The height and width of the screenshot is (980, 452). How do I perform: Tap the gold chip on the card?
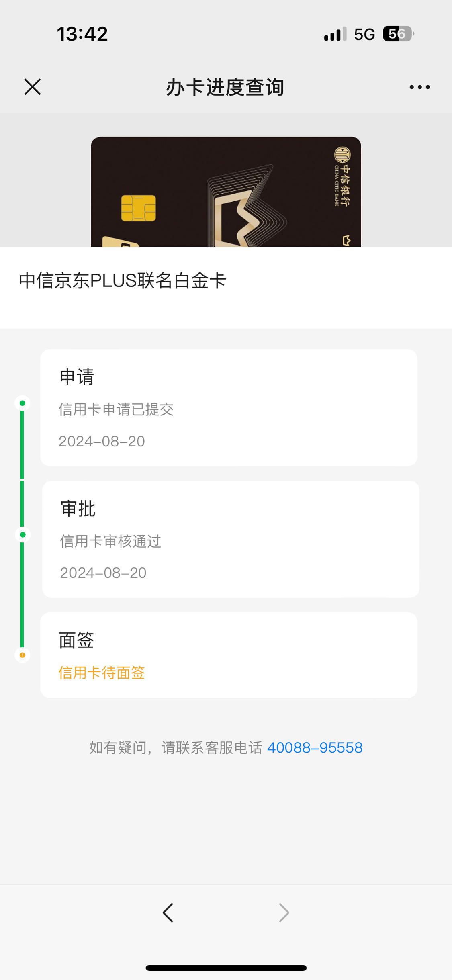point(139,208)
